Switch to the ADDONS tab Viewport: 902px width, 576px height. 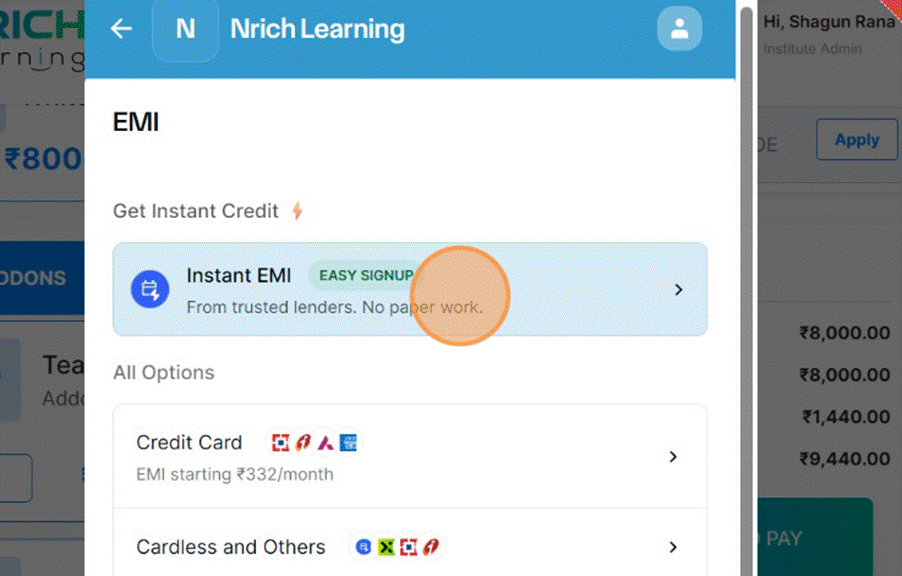coord(34,279)
